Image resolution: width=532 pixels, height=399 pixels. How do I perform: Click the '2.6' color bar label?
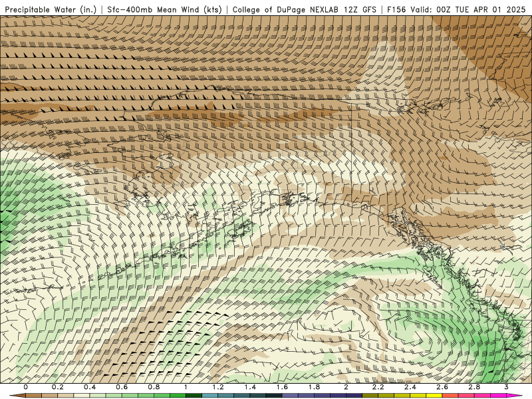pos(442,387)
